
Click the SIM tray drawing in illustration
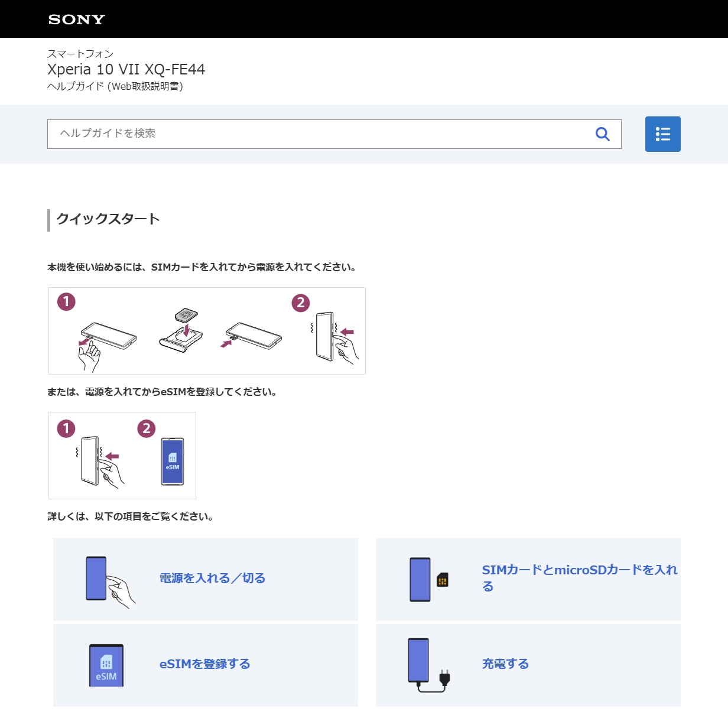click(x=181, y=338)
